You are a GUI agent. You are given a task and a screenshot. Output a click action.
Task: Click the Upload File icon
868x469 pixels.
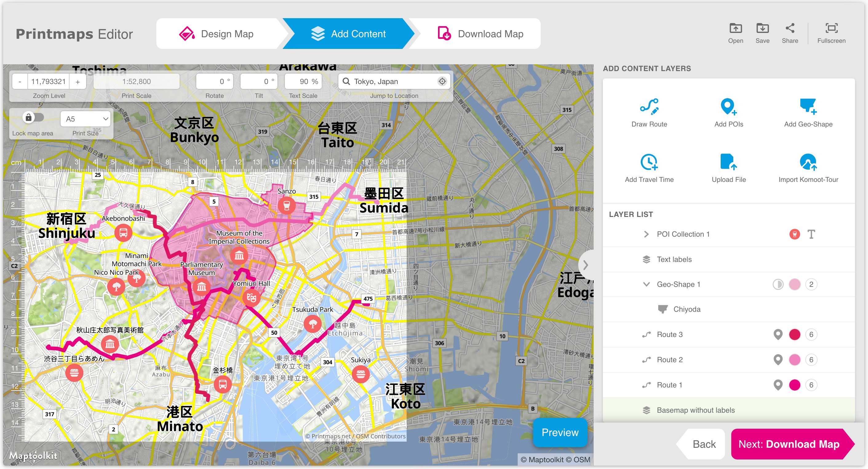[x=728, y=162]
